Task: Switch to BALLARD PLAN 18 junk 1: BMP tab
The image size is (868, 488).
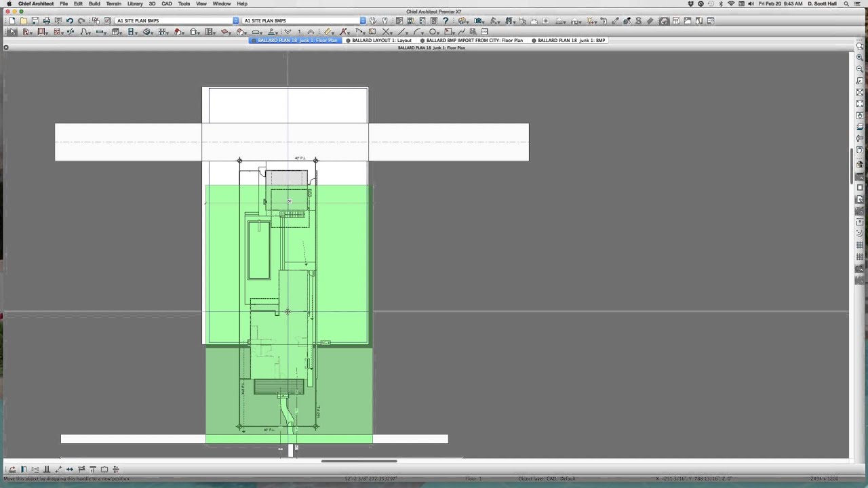Action: (571, 41)
